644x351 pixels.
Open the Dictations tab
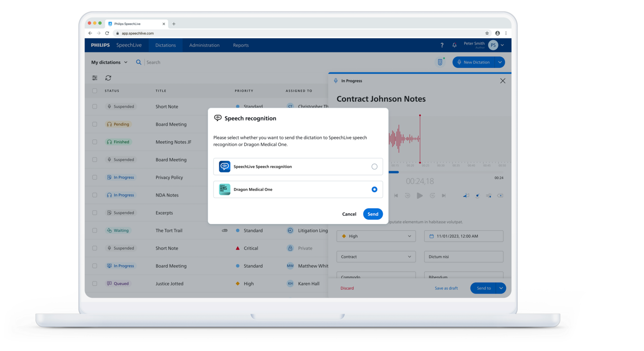165,45
